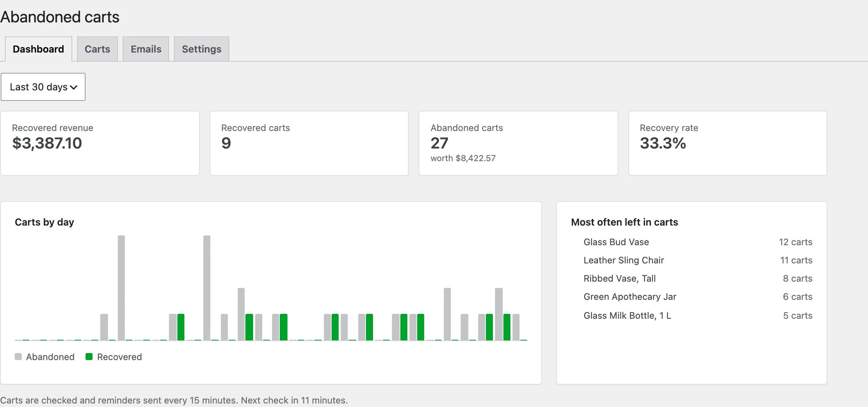Image resolution: width=868 pixels, height=407 pixels.
Task: Click Glass Milk Bottle, 1 L item
Action: pos(627,316)
